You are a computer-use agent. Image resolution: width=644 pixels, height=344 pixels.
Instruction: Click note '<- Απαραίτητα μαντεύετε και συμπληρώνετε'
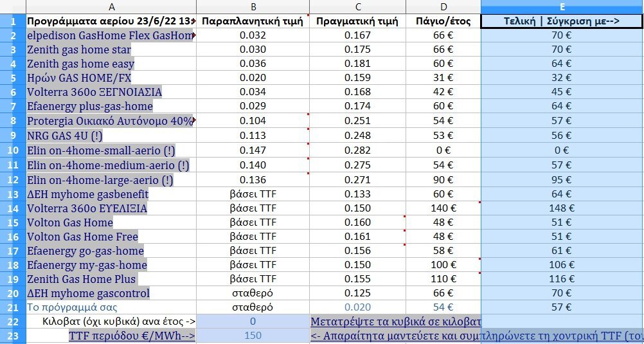(x=476, y=336)
